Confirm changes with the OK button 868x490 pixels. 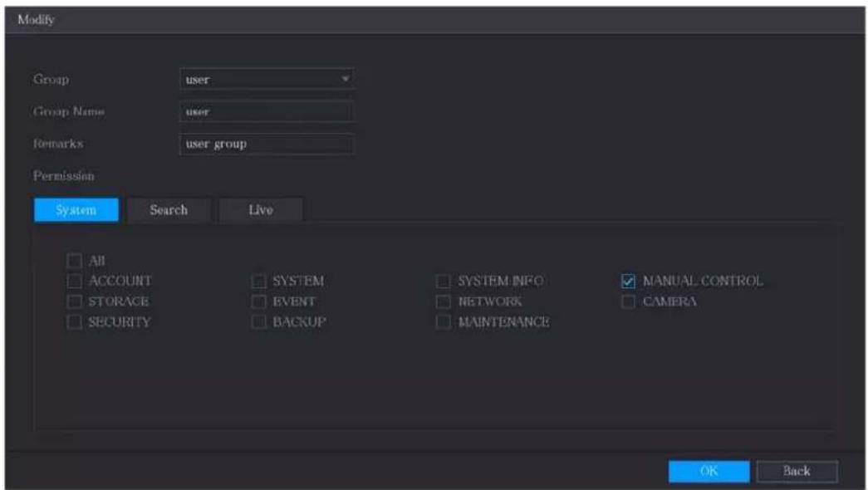709,471
